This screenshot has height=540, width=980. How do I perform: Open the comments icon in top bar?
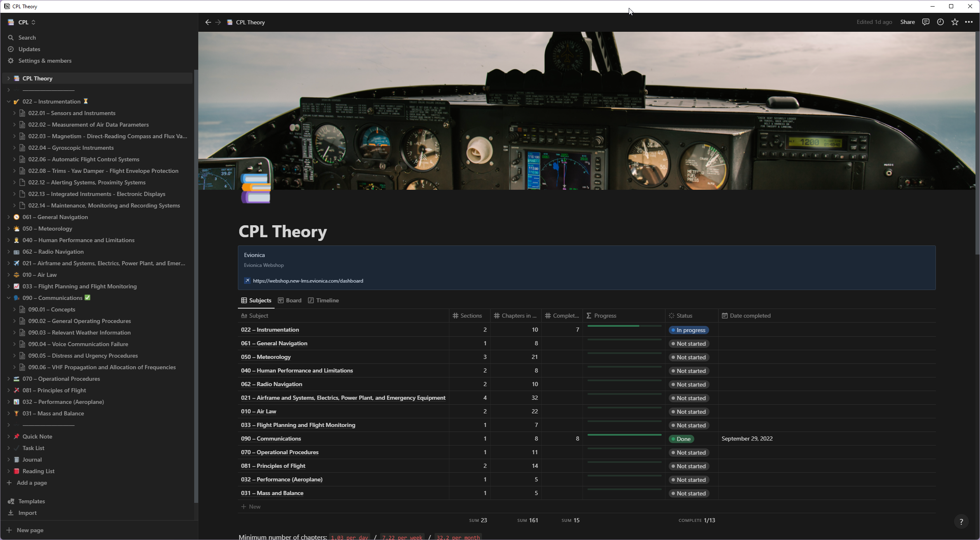[x=926, y=22]
